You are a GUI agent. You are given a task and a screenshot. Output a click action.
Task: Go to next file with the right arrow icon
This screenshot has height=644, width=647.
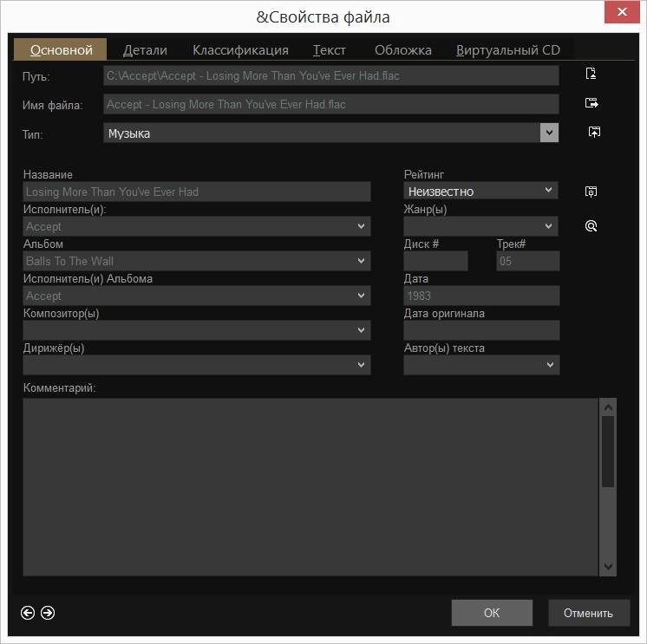click(48, 613)
